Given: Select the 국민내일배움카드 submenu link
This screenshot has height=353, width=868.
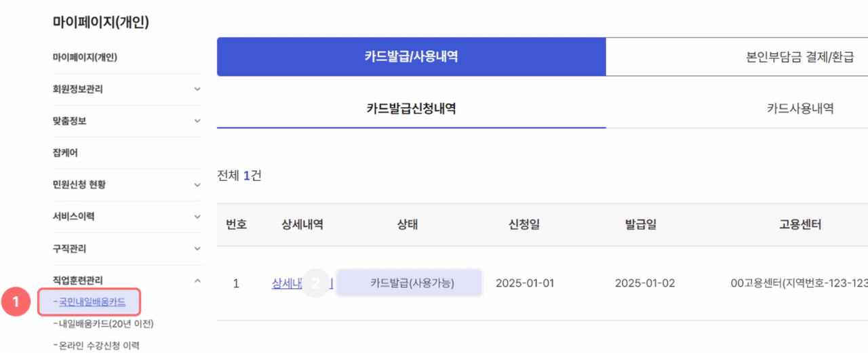Looking at the screenshot, I should point(92,302).
